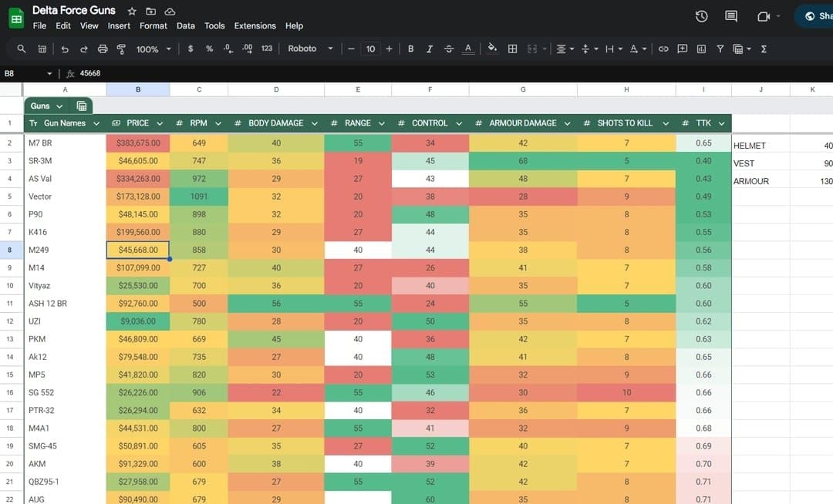The image size is (833, 504).
Task: Open the 100% zoom dropdown
Action: [x=153, y=49]
